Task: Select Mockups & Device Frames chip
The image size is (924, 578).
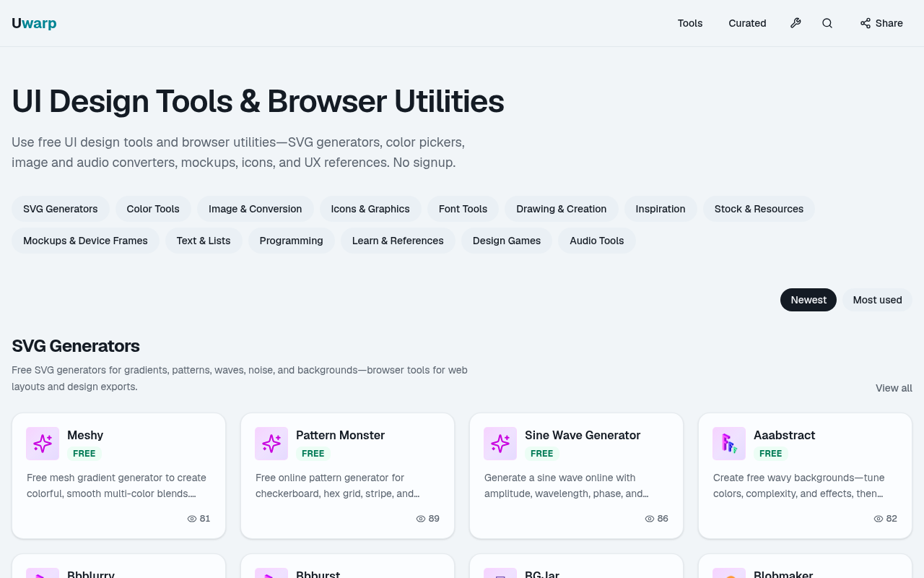Action: tap(85, 241)
